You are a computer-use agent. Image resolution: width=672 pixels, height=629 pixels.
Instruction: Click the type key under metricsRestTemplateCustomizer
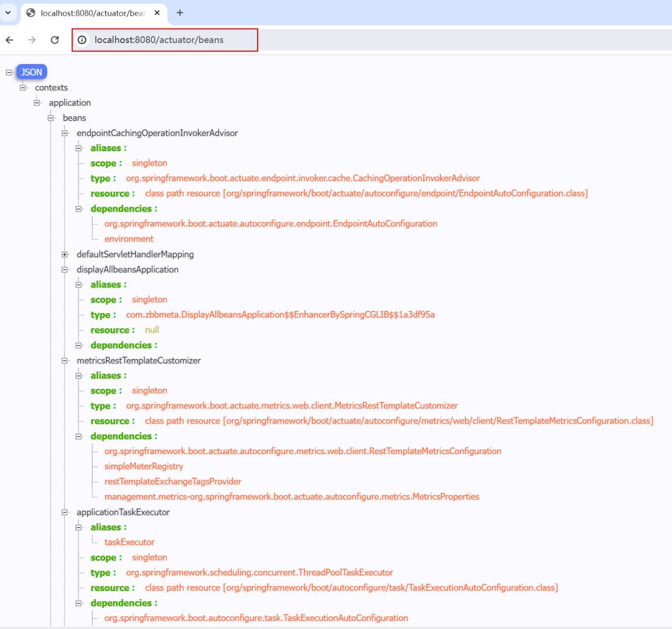(x=103, y=406)
